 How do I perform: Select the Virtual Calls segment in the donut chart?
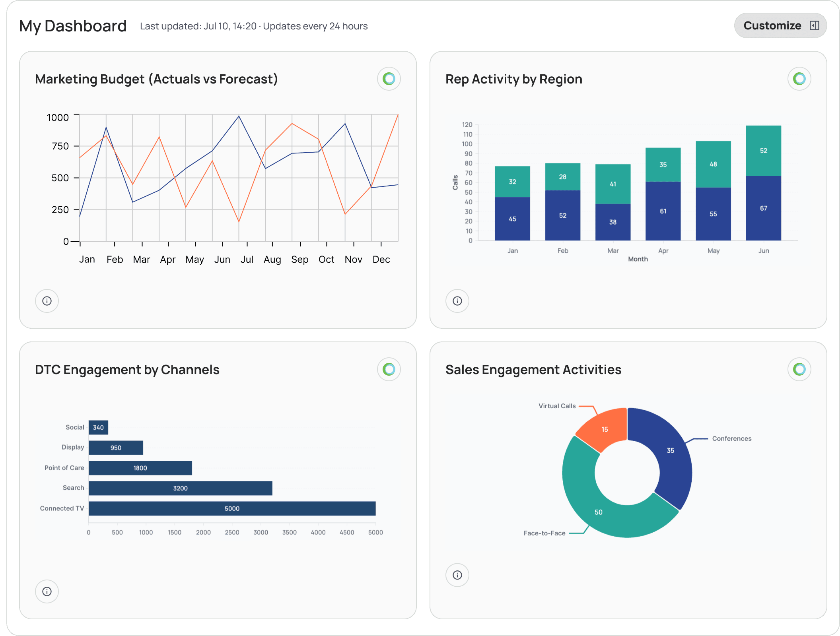click(605, 429)
